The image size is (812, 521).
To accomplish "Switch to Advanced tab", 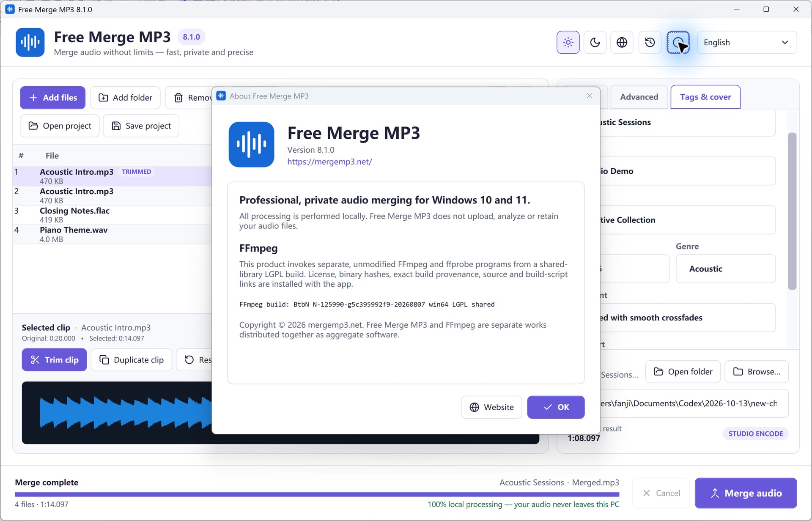I will click(x=639, y=97).
